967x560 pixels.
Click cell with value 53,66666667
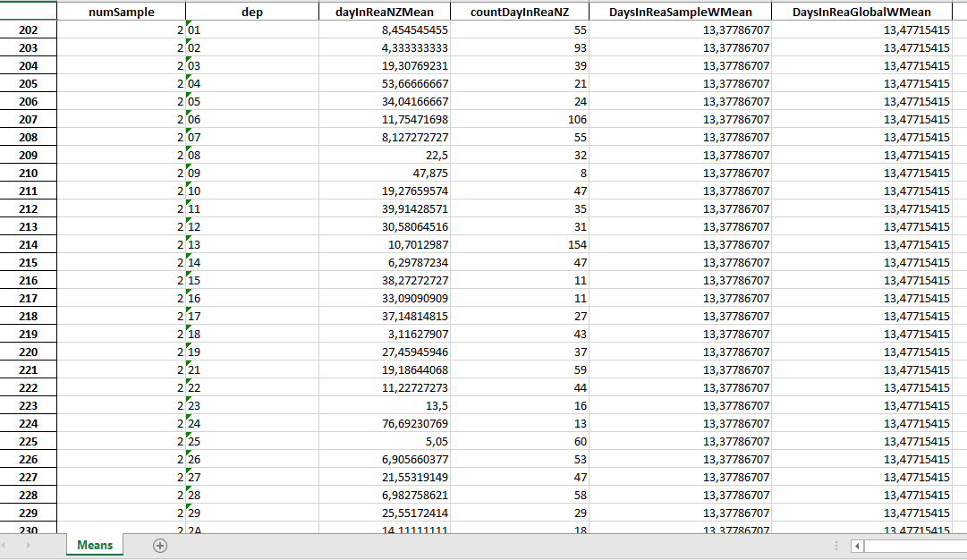[x=385, y=84]
